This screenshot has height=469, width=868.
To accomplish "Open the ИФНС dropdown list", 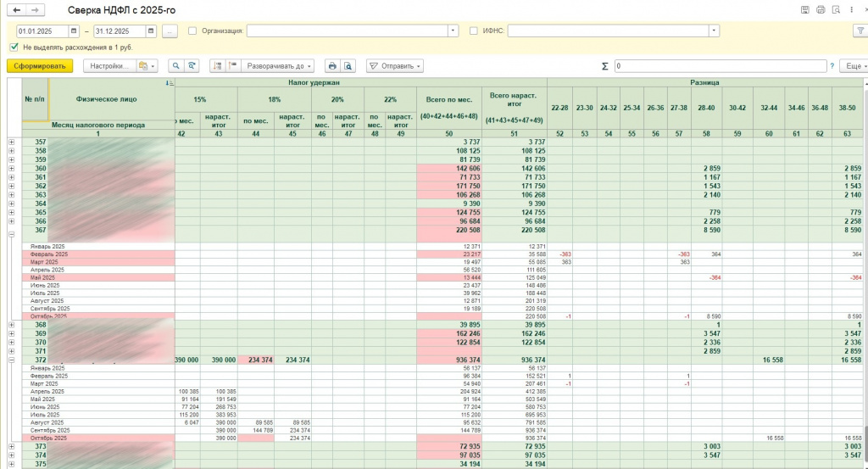I will pos(715,31).
